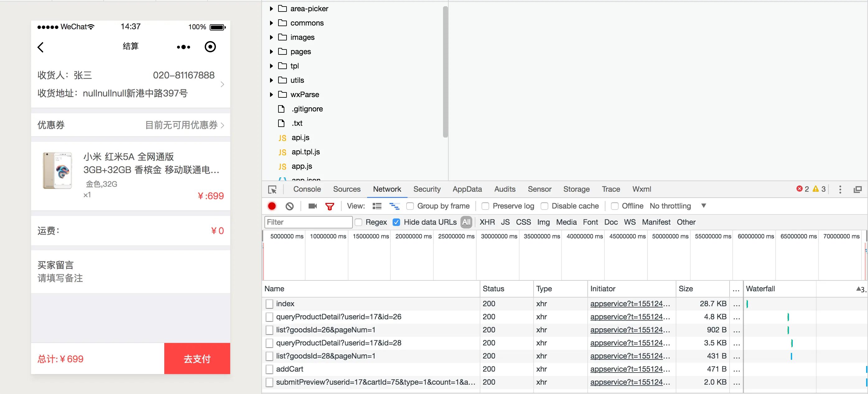Check the index request row checkbox
Image resolution: width=868 pixels, height=394 pixels.
point(269,304)
